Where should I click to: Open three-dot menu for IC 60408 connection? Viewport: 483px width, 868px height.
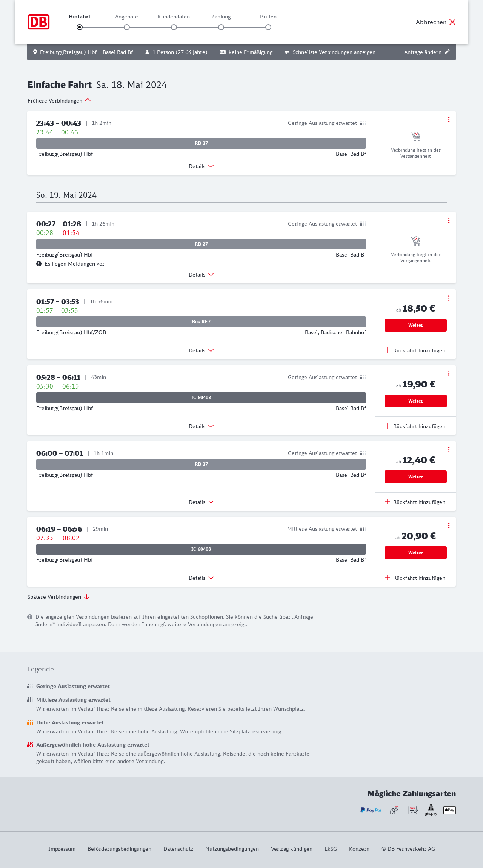(x=449, y=525)
